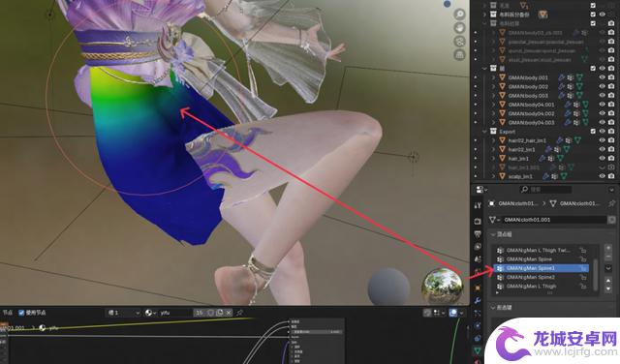Open vertex group specials dropdown menu
The height and width of the screenshot is (364, 620).
tap(608, 268)
